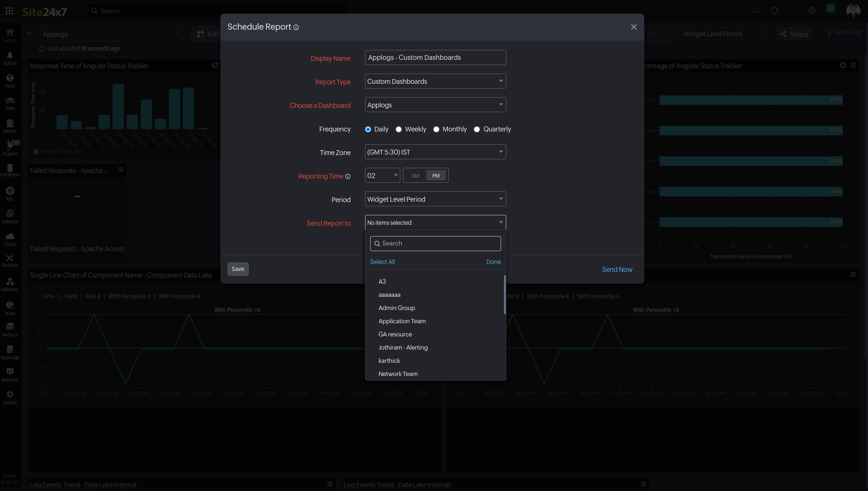Image resolution: width=868 pixels, height=491 pixels.
Task: Select the Monthly frequency radio button
Action: 436,130
